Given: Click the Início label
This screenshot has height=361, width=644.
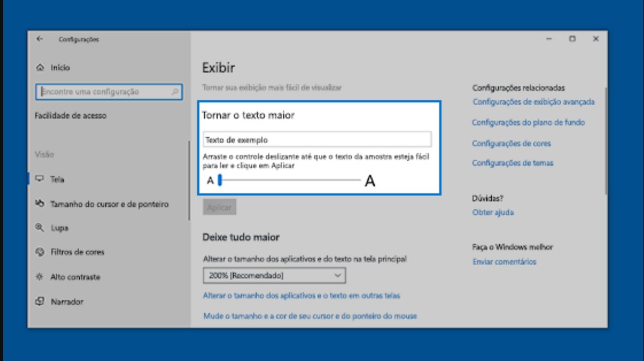Looking at the screenshot, I should click(61, 68).
